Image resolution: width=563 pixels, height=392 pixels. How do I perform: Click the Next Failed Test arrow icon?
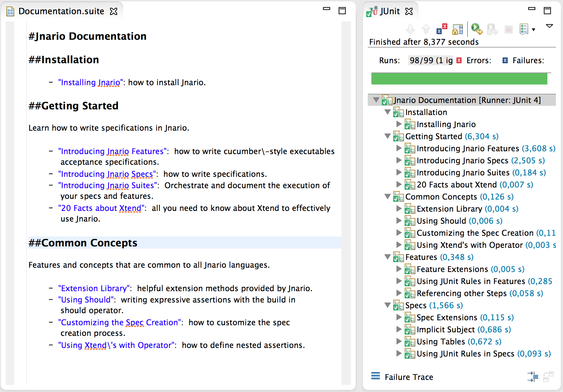tap(410, 29)
